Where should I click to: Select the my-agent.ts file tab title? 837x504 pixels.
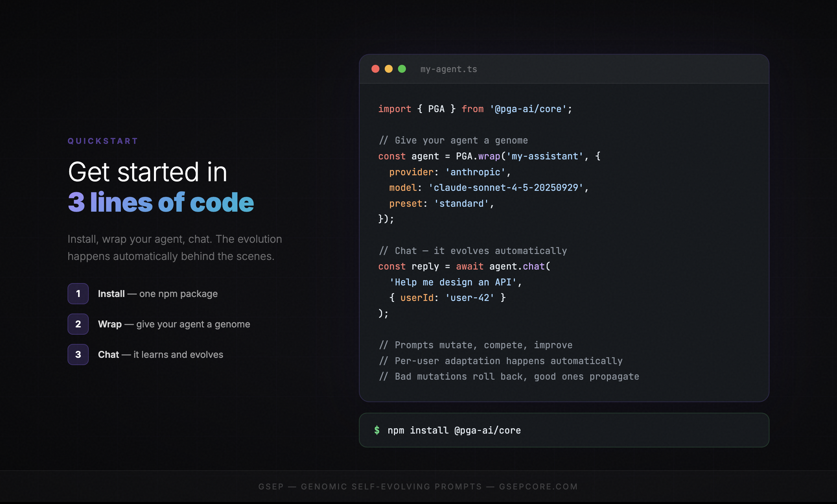pos(448,69)
